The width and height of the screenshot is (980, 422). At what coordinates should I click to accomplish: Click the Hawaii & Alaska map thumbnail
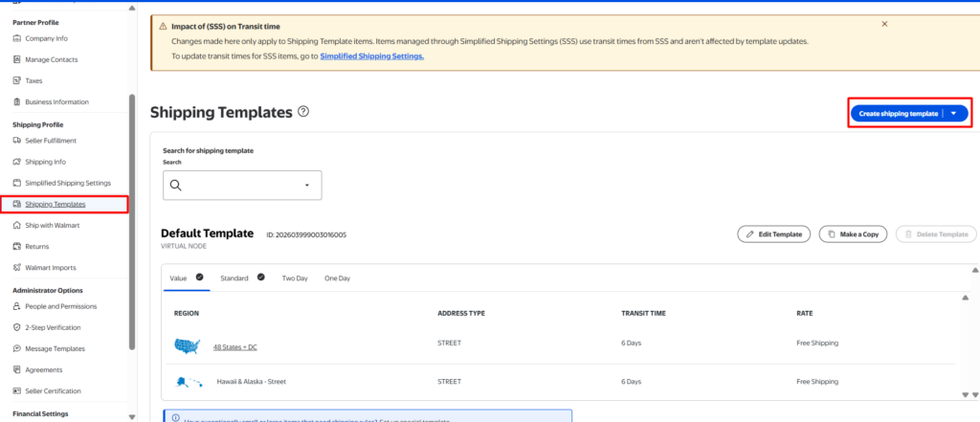189,382
